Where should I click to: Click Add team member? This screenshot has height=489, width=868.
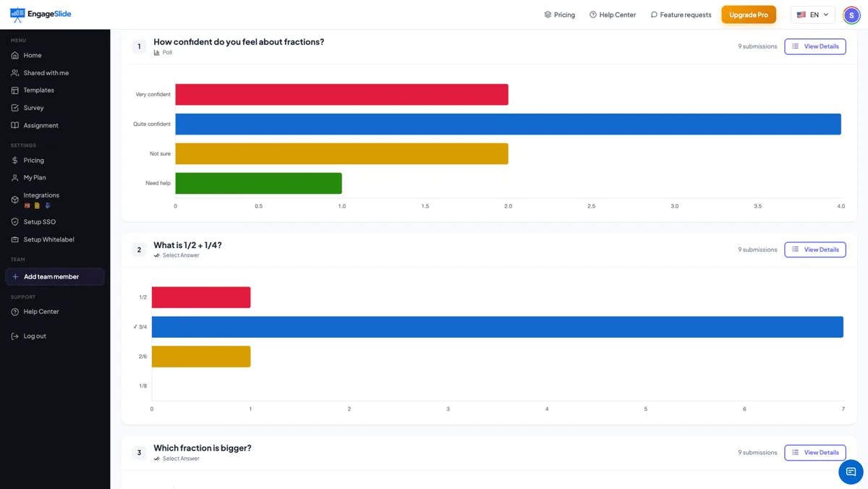coord(55,277)
